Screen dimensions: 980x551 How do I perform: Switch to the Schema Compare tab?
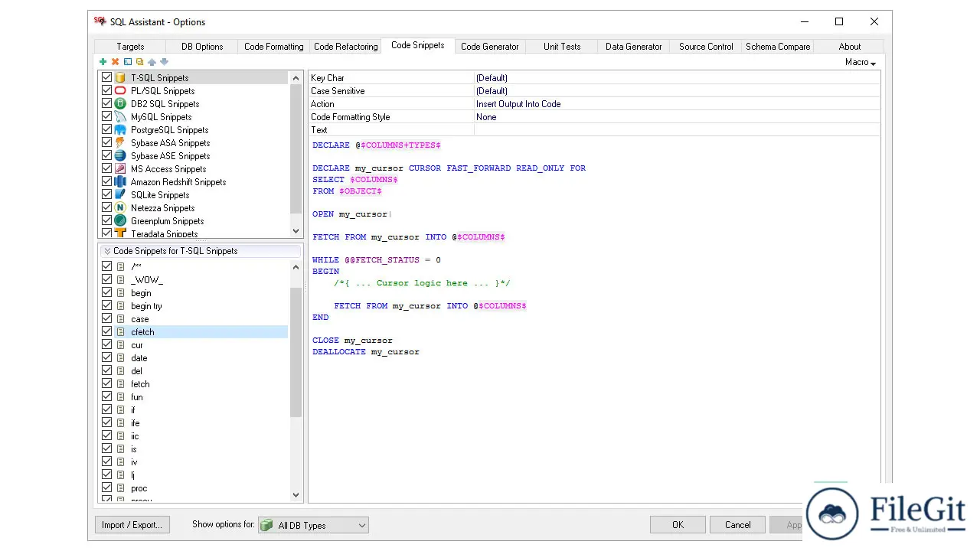tap(778, 47)
